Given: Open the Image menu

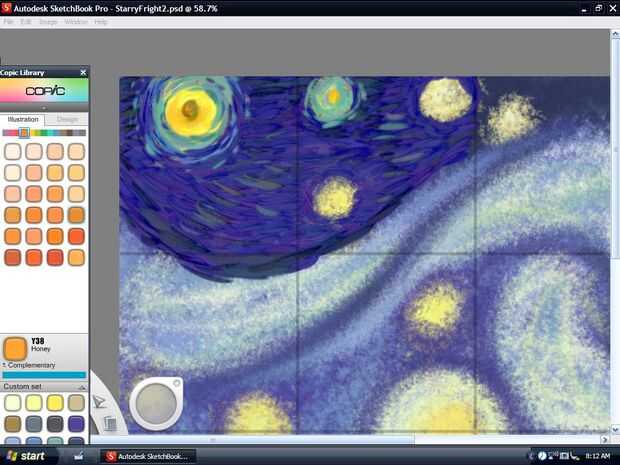Looking at the screenshot, I should [x=48, y=22].
